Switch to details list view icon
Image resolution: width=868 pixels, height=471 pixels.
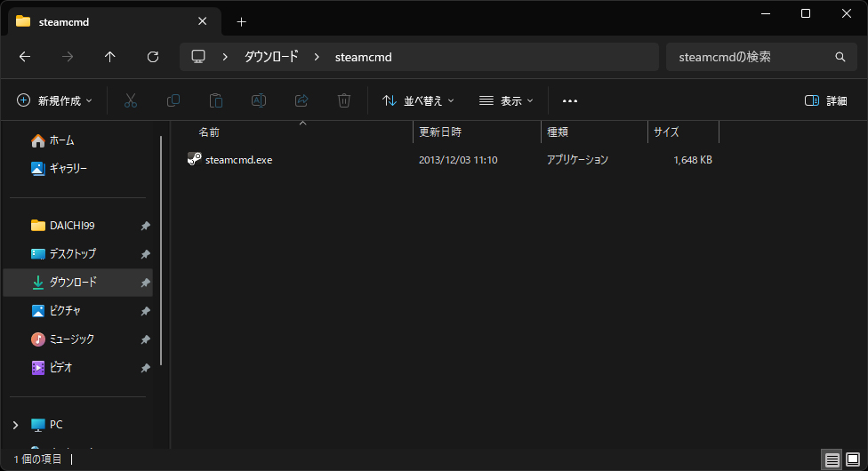pyautogui.click(x=832, y=459)
